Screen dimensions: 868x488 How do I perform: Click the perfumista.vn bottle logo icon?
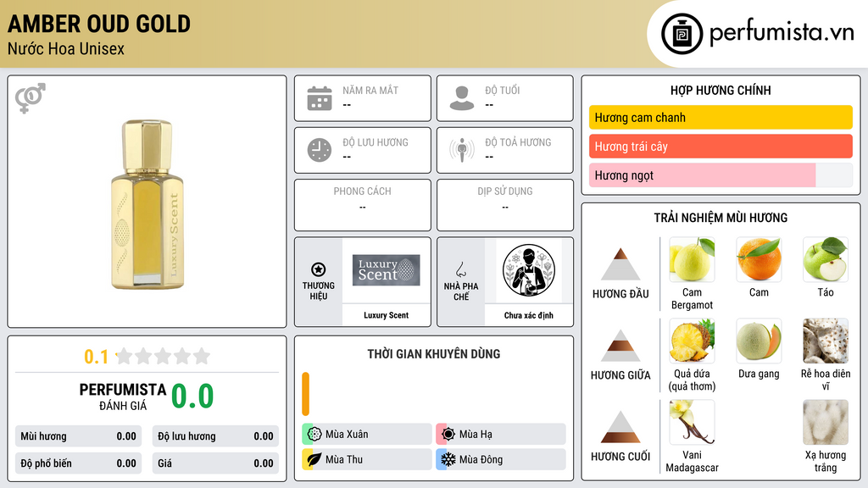pos(682,34)
